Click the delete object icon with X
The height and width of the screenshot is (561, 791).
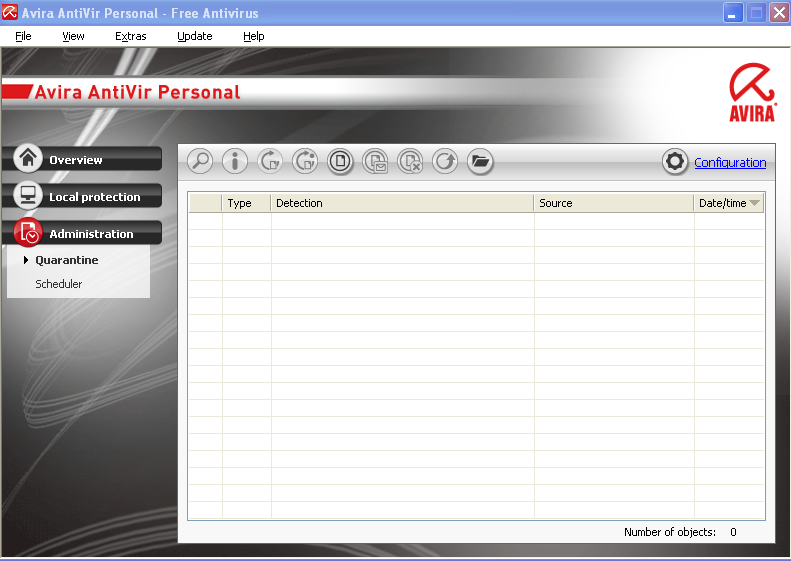tap(410, 162)
